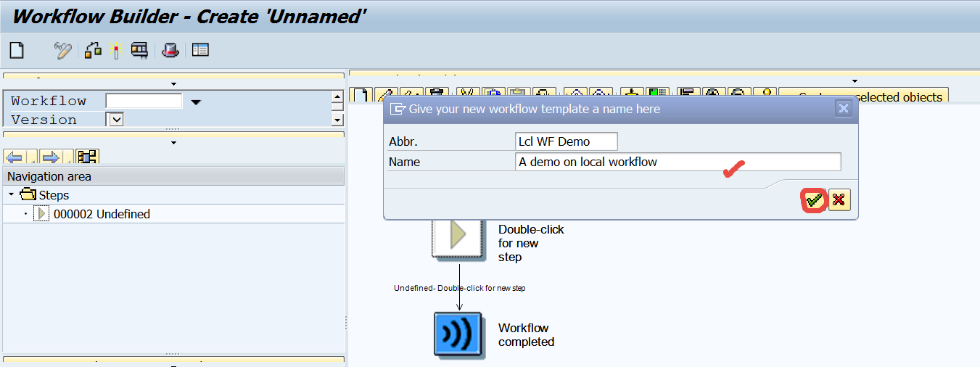Open the dropdown arrow next to Workflow field

196,102
